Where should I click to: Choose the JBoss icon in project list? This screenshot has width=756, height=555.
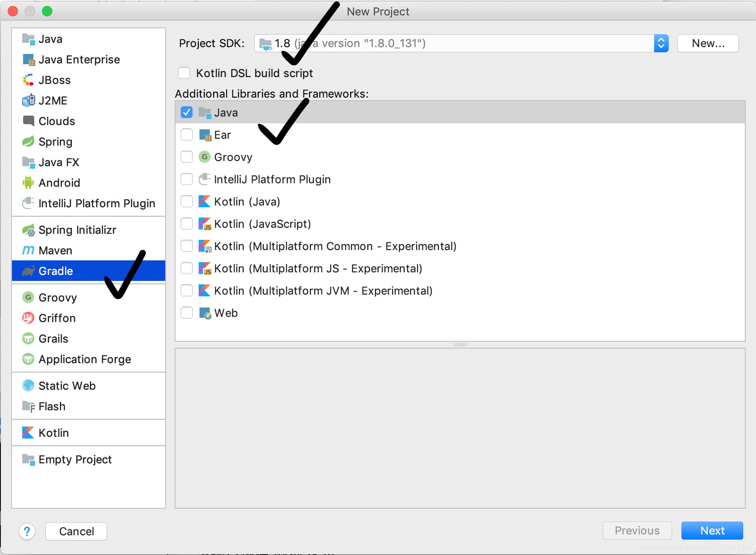click(28, 80)
